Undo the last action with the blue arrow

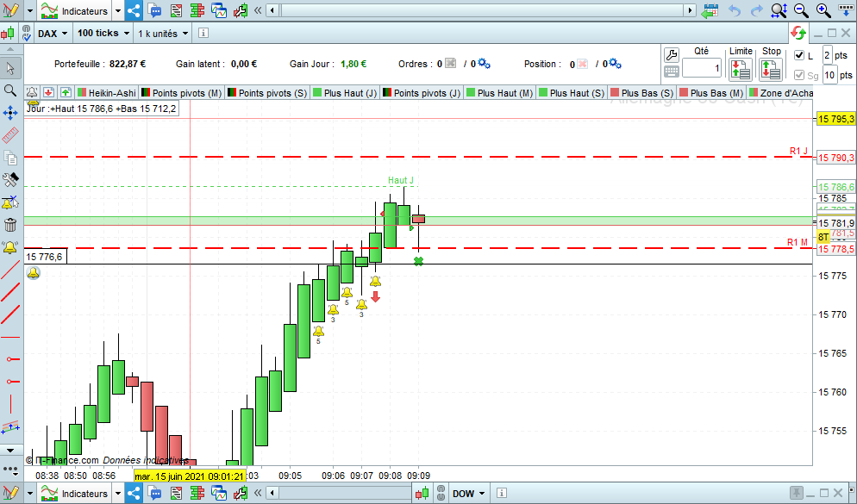(x=735, y=10)
